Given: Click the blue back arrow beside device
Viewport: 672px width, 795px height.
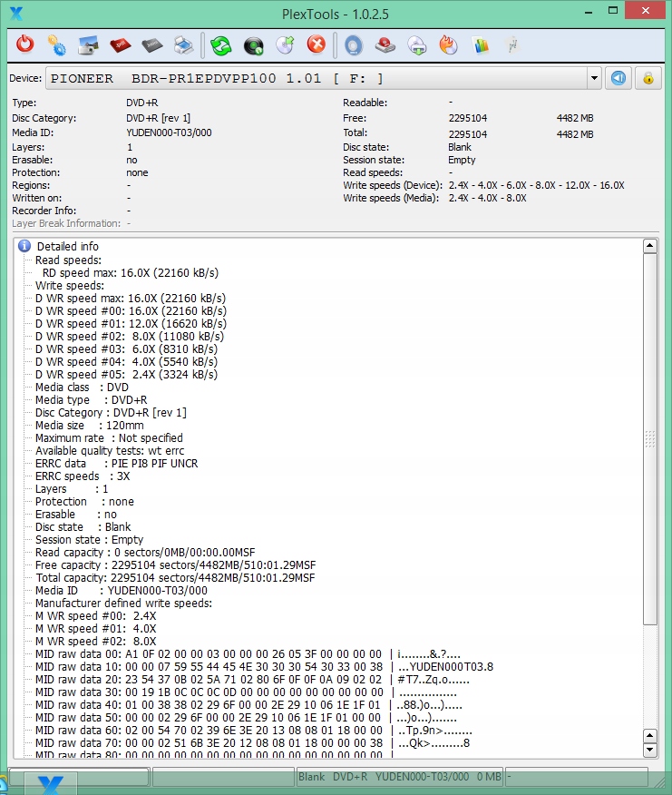Looking at the screenshot, I should click(618, 79).
